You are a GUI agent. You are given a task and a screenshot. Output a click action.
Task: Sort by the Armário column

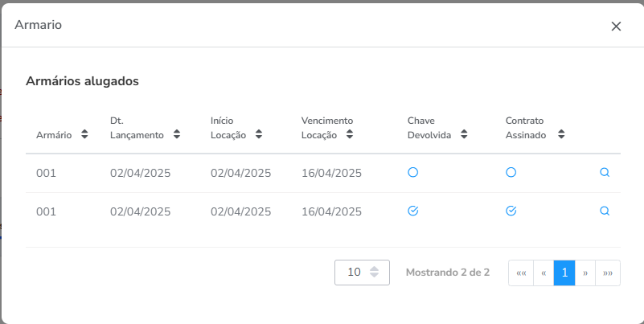click(84, 135)
